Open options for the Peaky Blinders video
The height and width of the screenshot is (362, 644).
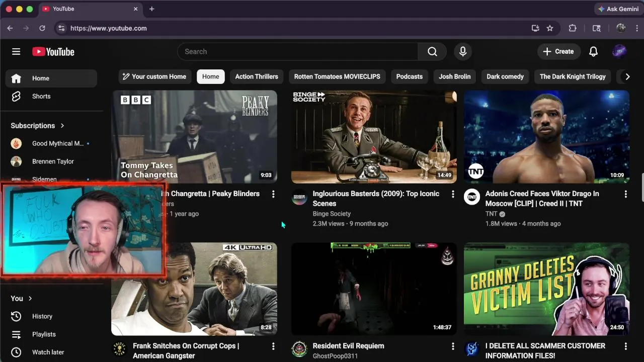tap(273, 194)
